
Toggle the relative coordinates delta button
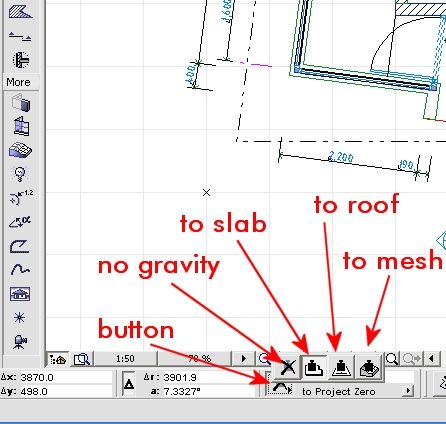click(129, 385)
